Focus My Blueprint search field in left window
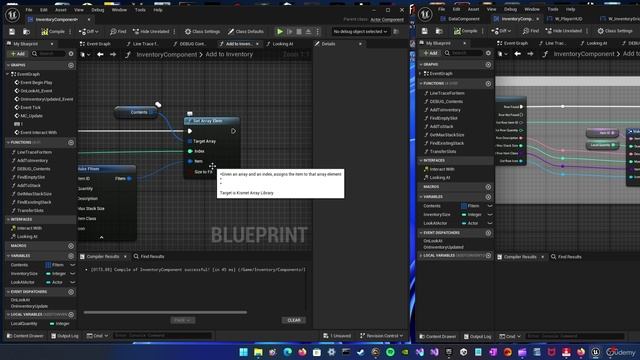The height and width of the screenshot is (360, 640). point(49,53)
